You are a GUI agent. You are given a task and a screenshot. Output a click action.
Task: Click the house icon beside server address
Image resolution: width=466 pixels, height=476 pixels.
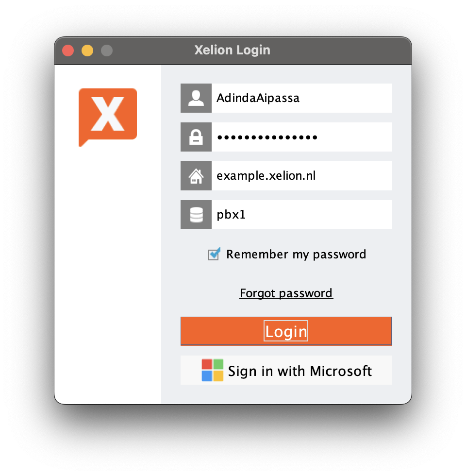pos(196,175)
